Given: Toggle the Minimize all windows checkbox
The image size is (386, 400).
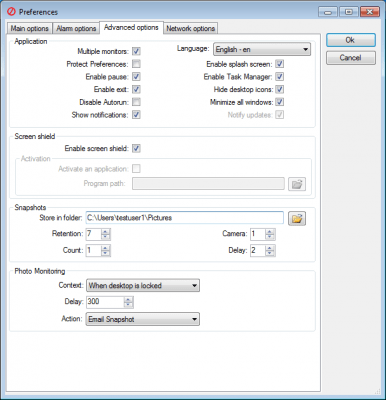Looking at the screenshot, I should [279, 102].
